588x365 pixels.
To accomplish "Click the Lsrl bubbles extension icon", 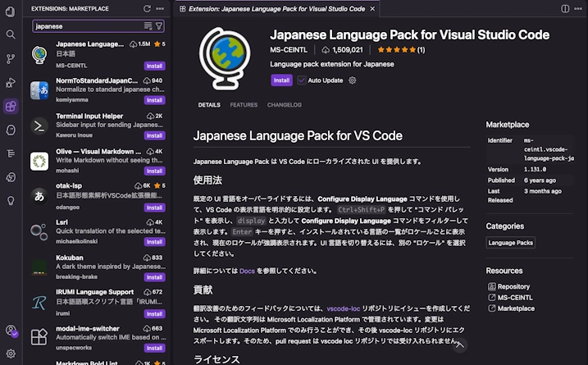I will (39, 230).
